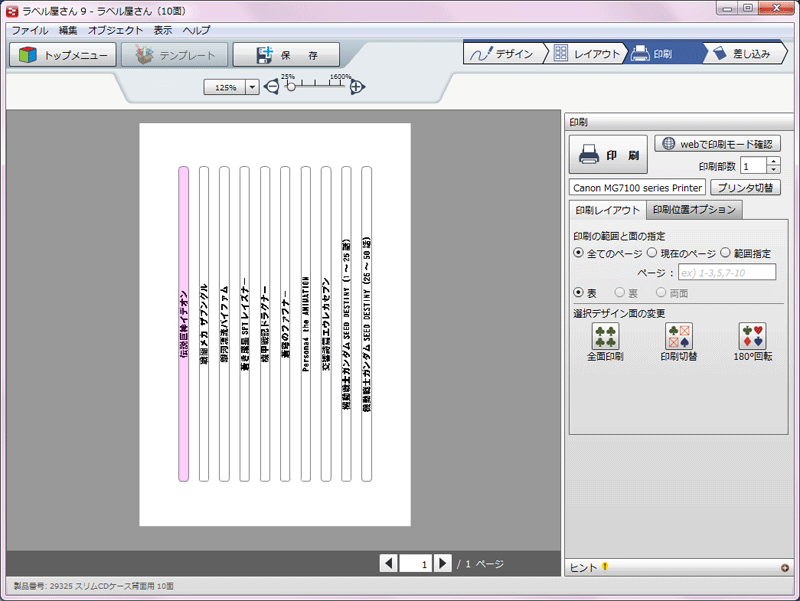
Task: Select the pink 伝説巨神イデオン label
Action: [x=184, y=324]
